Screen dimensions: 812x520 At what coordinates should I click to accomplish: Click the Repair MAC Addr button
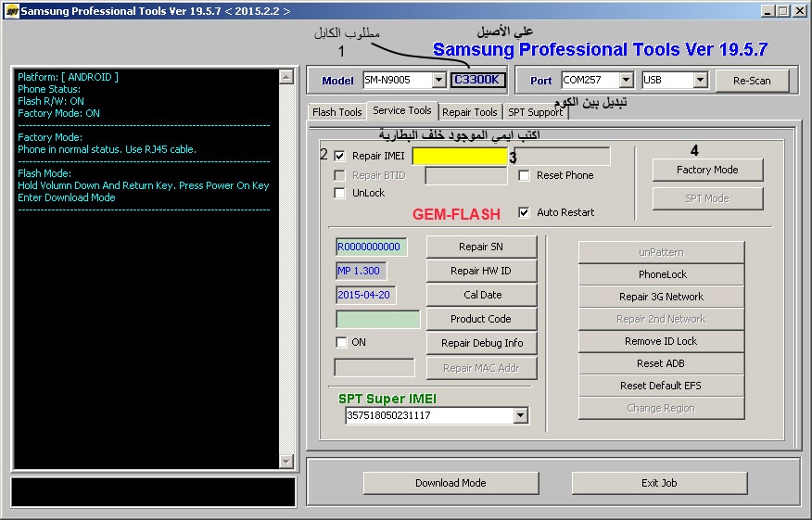pyautogui.click(x=481, y=368)
